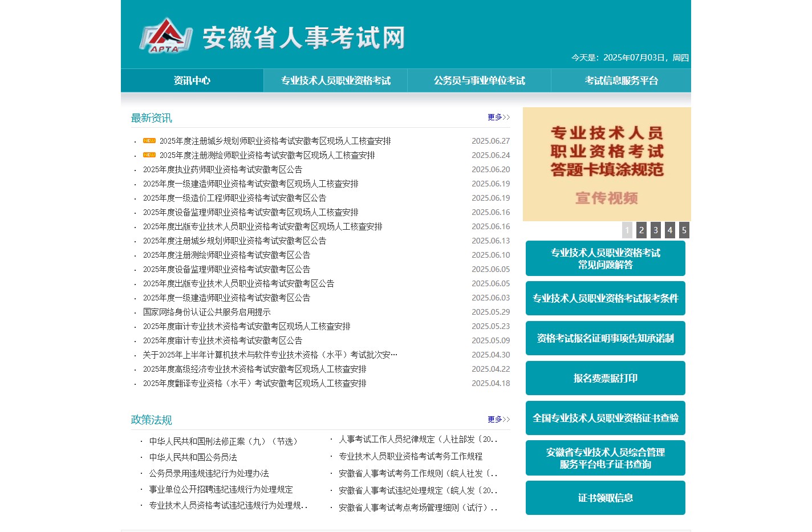Image resolution: width=812 pixels, height=532 pixels.
Task: Click date 2025.06.27 in news list
Action: pos(490,141)
